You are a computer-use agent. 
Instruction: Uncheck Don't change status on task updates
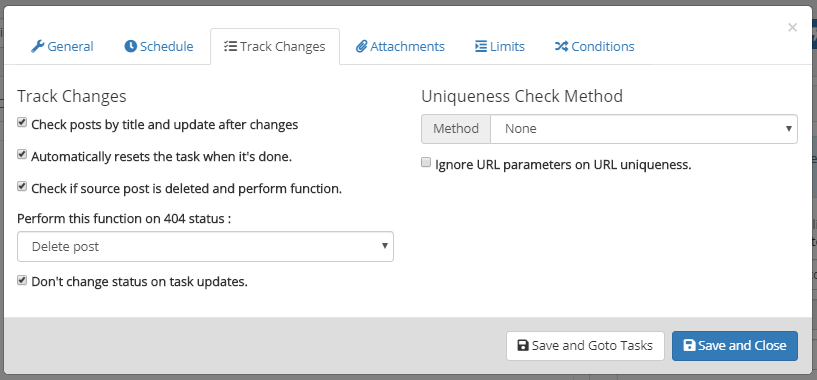(x=22, y=280)
